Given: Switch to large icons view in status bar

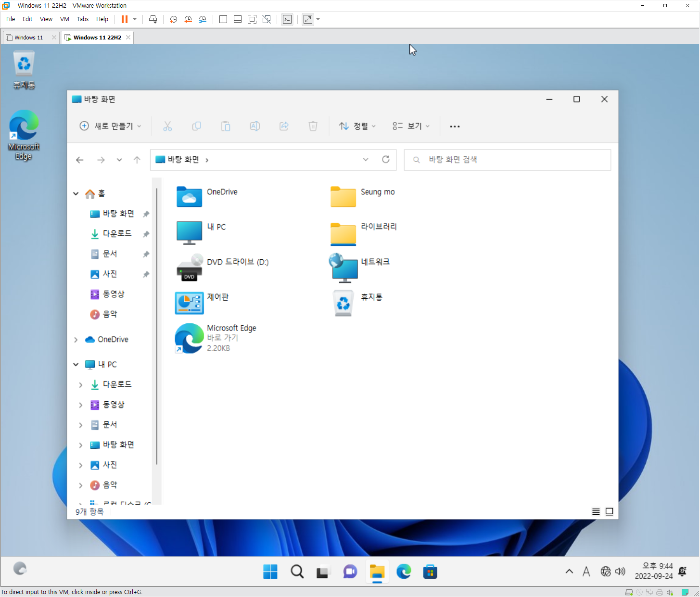Looking at the screenshot, I should tap(609, 511).
